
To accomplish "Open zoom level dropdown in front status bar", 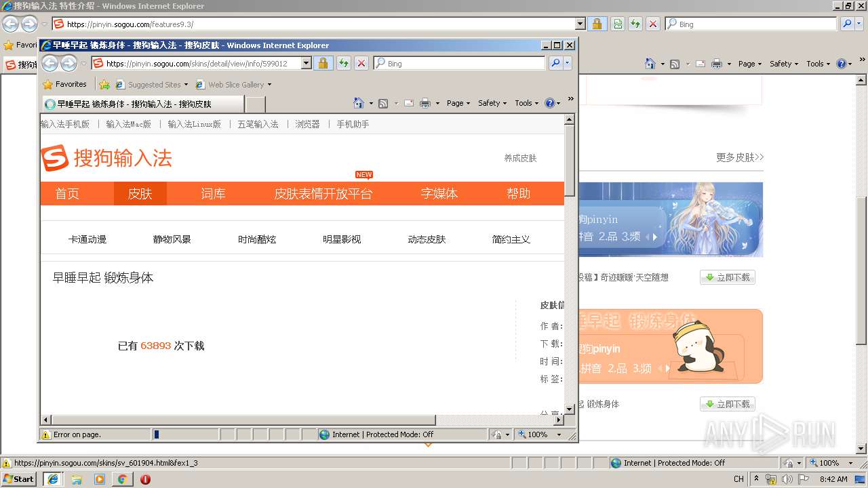I will point(559,434).
